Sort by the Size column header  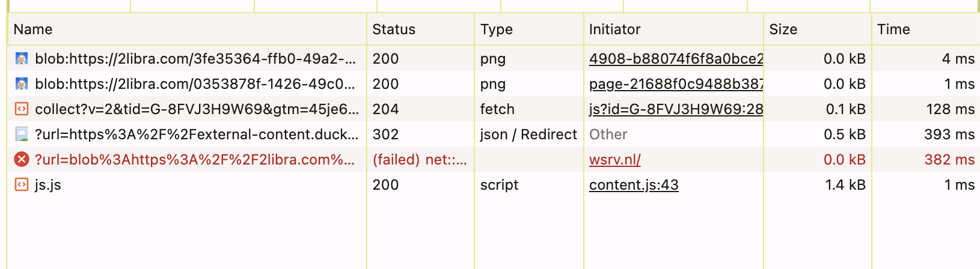click(783, 29)
